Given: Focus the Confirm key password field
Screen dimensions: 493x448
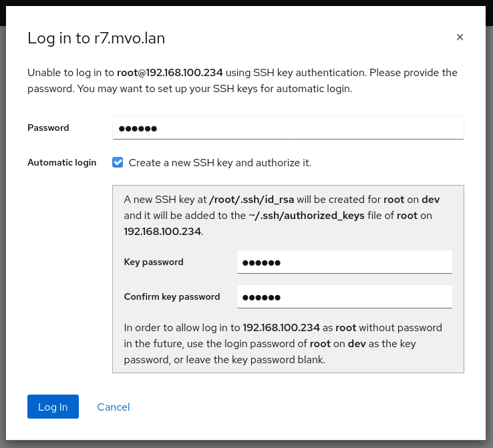Looking at the screenshot, I should coord(344,296).
